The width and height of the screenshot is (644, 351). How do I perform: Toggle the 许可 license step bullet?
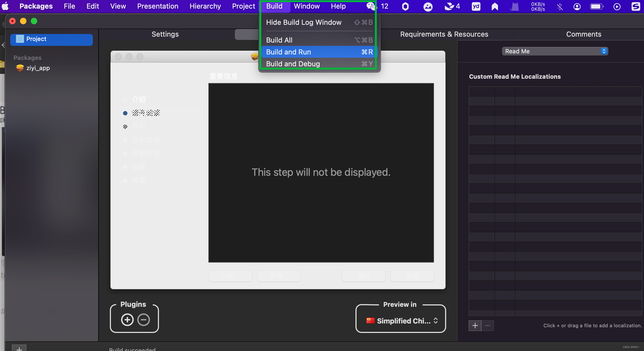tap(125, 126)
